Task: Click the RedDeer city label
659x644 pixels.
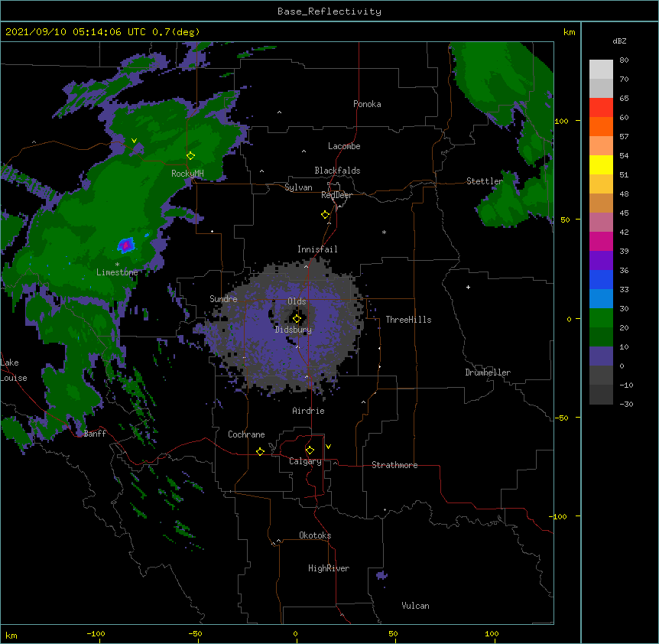Action: coord(336,195)
